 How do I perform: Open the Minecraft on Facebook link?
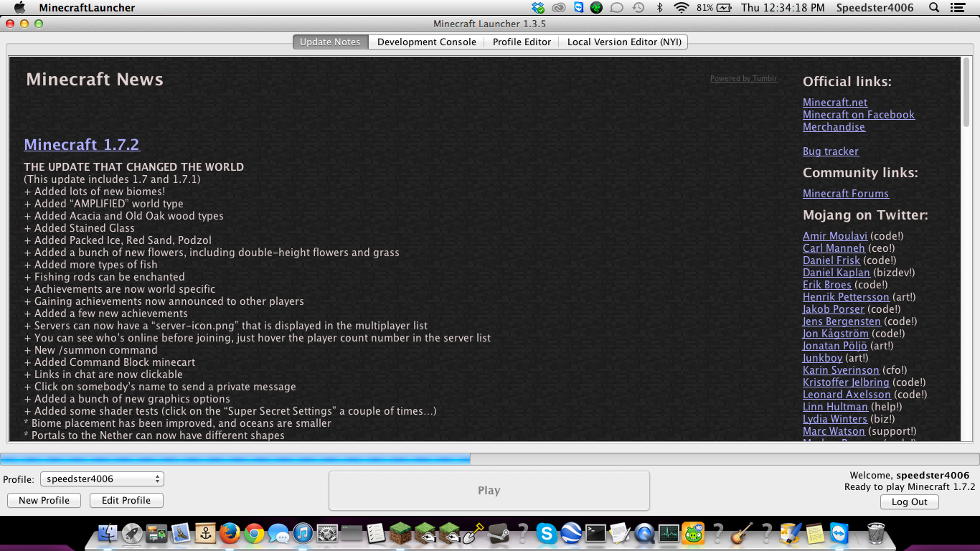859,115
